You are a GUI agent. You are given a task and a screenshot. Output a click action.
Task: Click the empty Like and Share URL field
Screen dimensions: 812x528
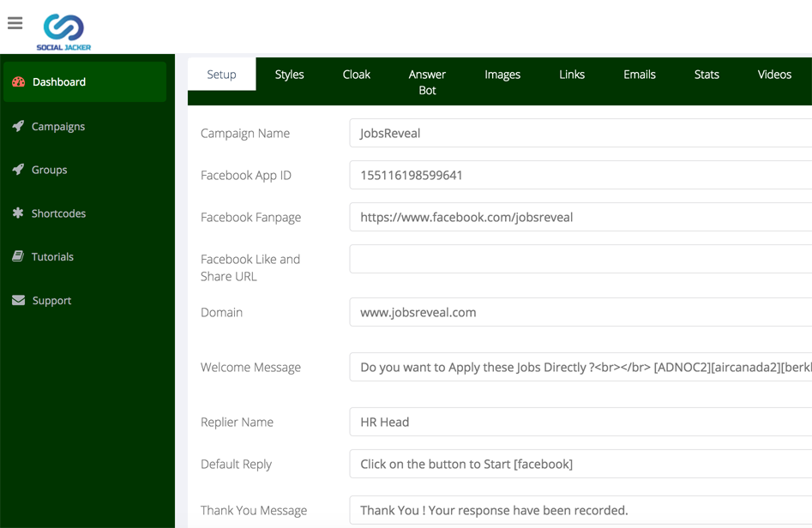(x=580, y=259)
